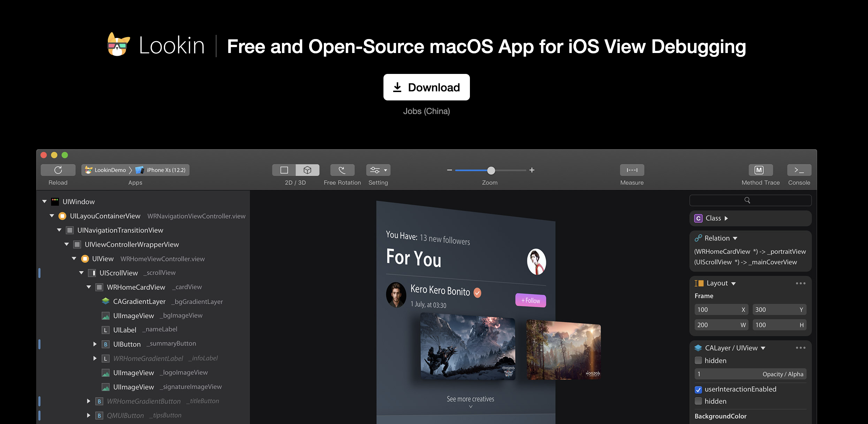Screen dimensions: 868x424
Task: Click the Frame X value 100
Action: (x=721, y=310)
